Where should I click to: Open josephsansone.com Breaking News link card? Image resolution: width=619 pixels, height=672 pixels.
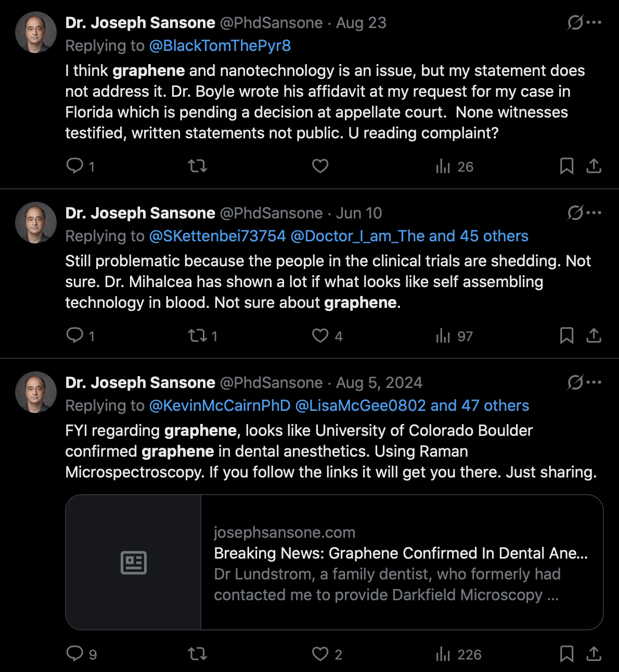(334, 562)
